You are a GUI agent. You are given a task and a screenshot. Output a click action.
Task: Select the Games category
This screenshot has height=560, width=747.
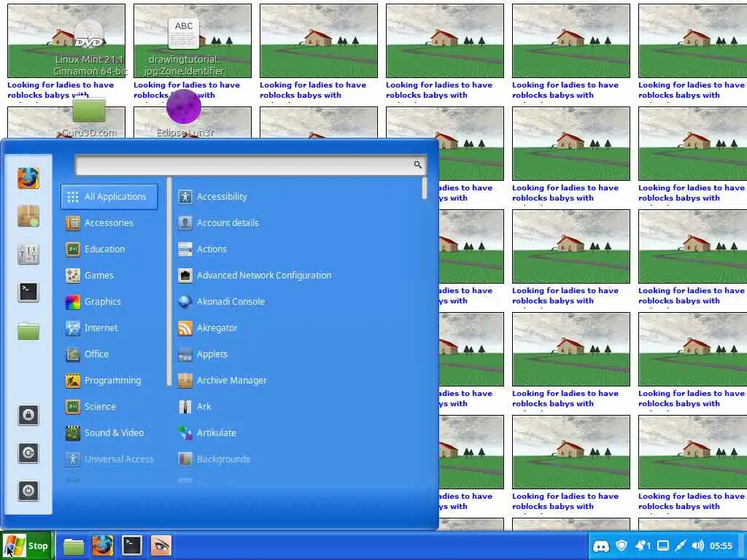coord(109,275)
